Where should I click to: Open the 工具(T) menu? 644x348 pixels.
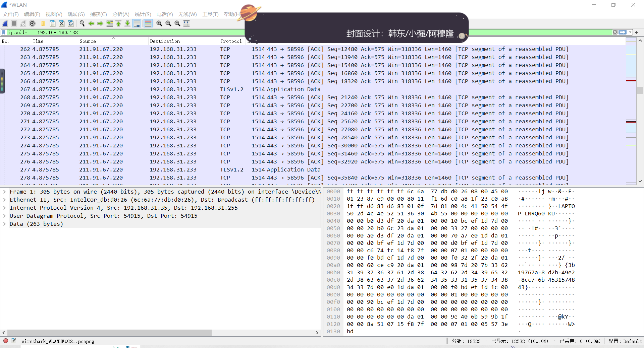210,14
